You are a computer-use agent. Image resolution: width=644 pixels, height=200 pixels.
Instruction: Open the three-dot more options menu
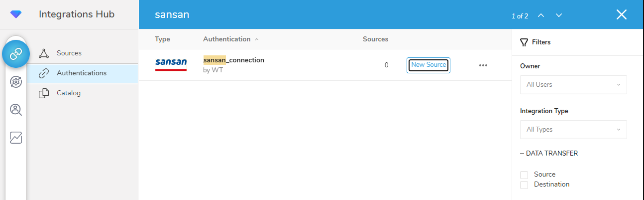click(483, 65)
